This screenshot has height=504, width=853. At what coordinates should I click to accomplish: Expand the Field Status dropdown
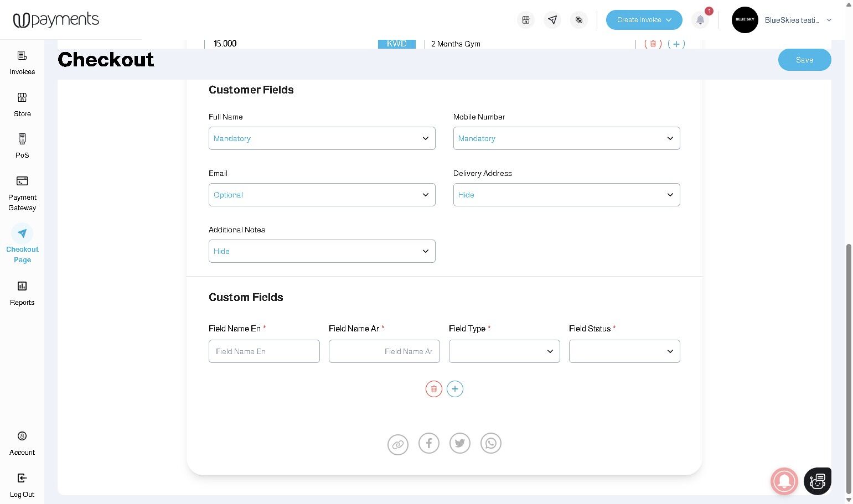click(624, 351)
